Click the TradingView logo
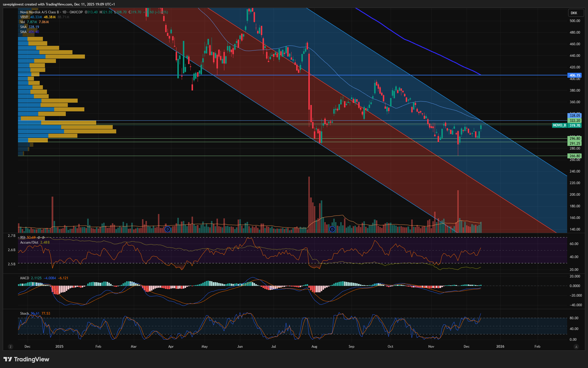The width and height of the screenshot is (588, 368). point(26,359)
